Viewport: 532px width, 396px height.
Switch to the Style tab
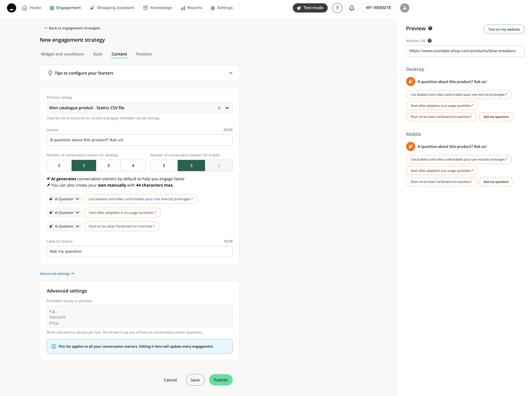[97, 54]
